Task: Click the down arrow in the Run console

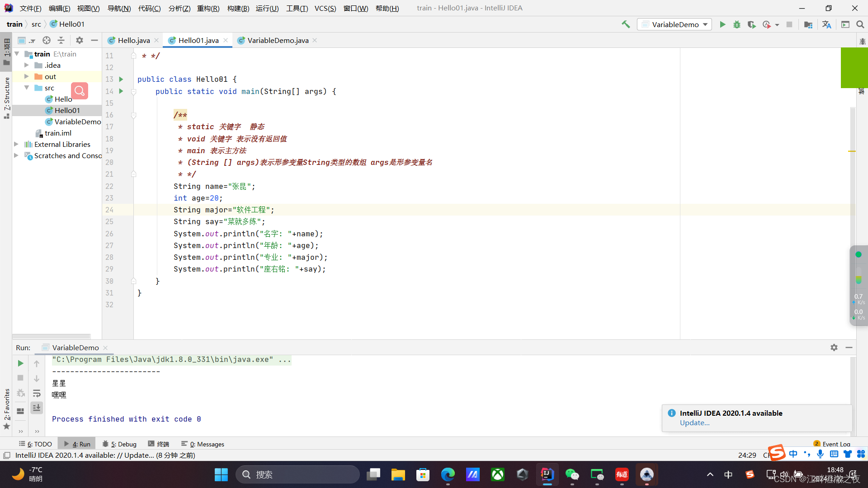Action: pyautogui.click(x=37, y=378)
